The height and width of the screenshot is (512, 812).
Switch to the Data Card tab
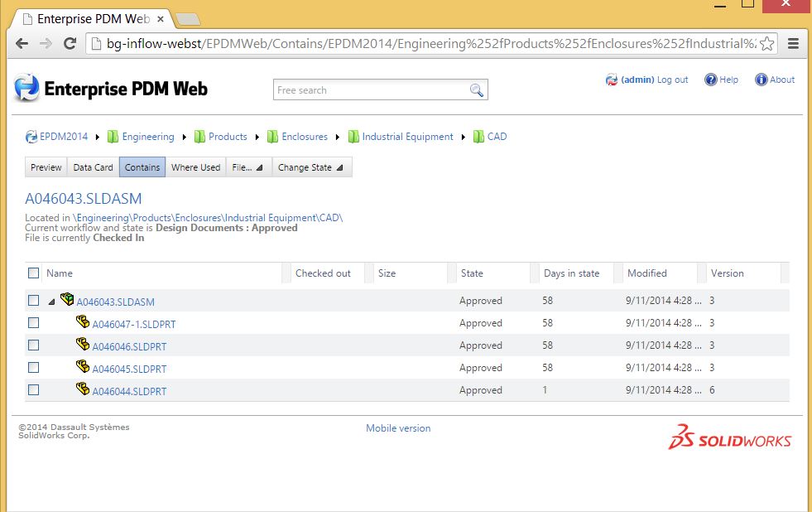94,167
